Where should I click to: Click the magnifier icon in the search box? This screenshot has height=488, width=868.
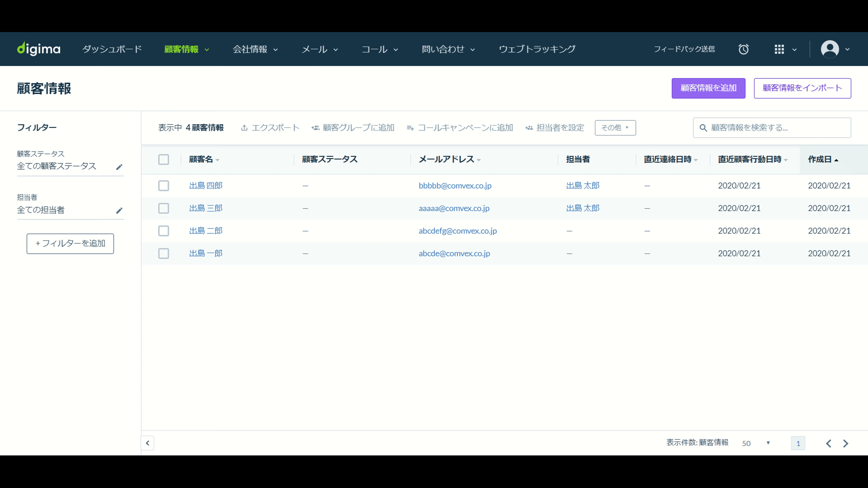tap(703, 128)
